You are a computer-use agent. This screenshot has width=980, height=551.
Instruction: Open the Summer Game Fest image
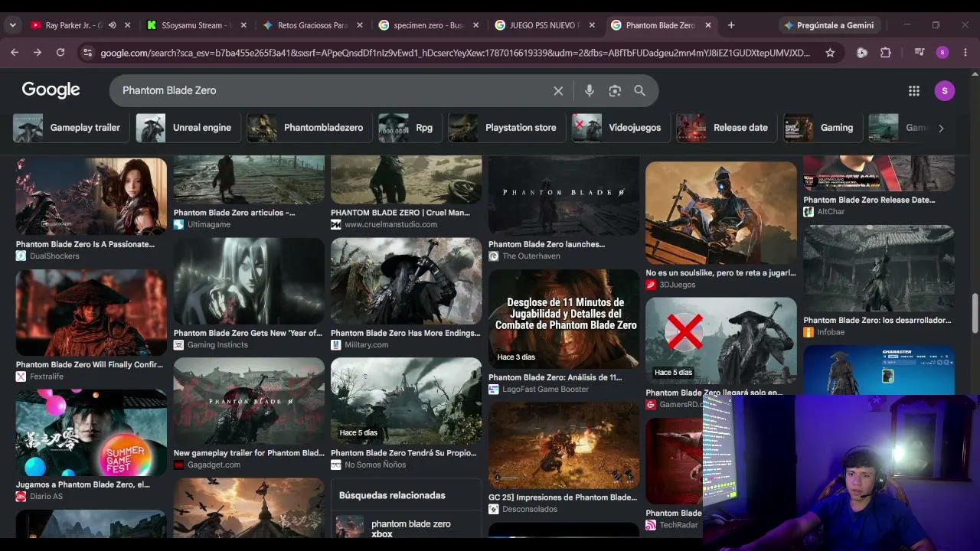click(x=91, y=432)
